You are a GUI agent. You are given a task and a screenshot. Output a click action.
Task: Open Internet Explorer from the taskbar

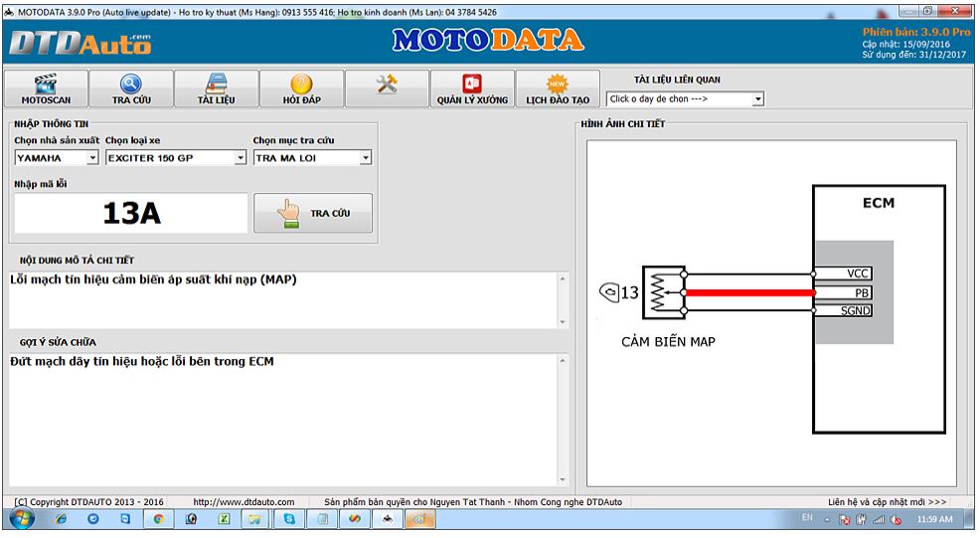tap(62, 518)
